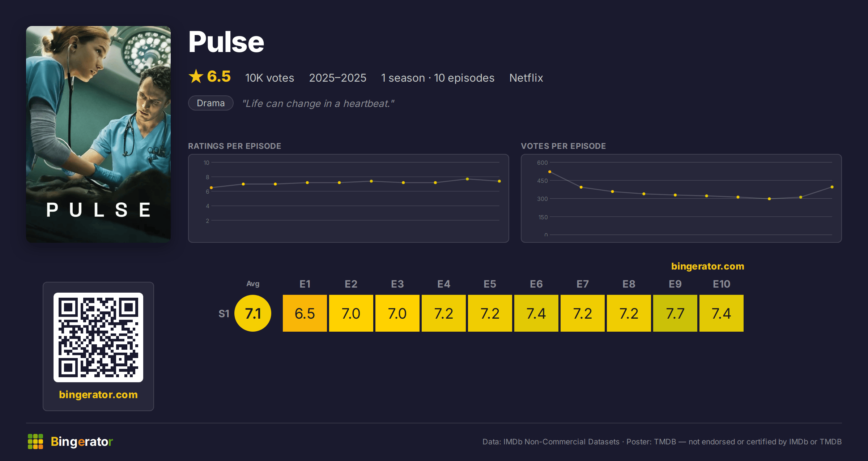Select the E1 rating tile 6.5

[x=305, y=313]
